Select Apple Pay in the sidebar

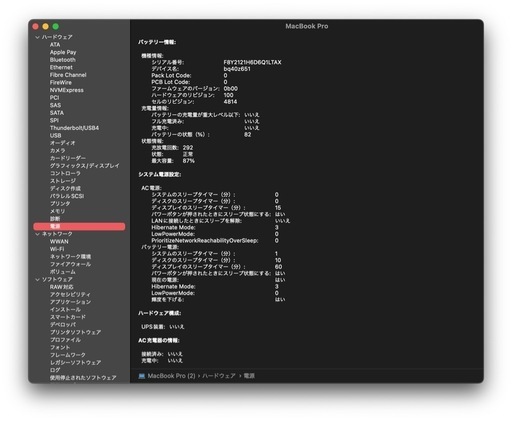tap(63, 52)
